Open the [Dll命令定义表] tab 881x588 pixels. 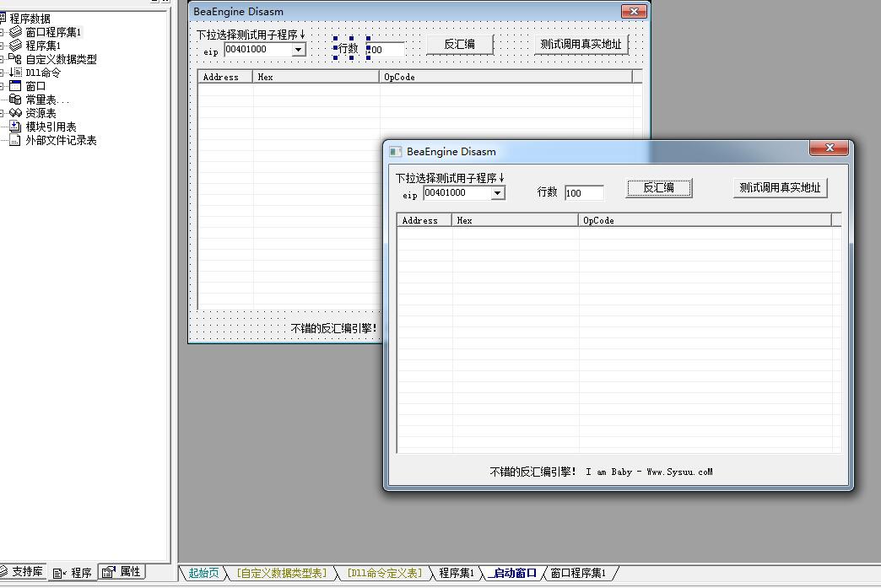pyautogui.click(x=385, y=573)
